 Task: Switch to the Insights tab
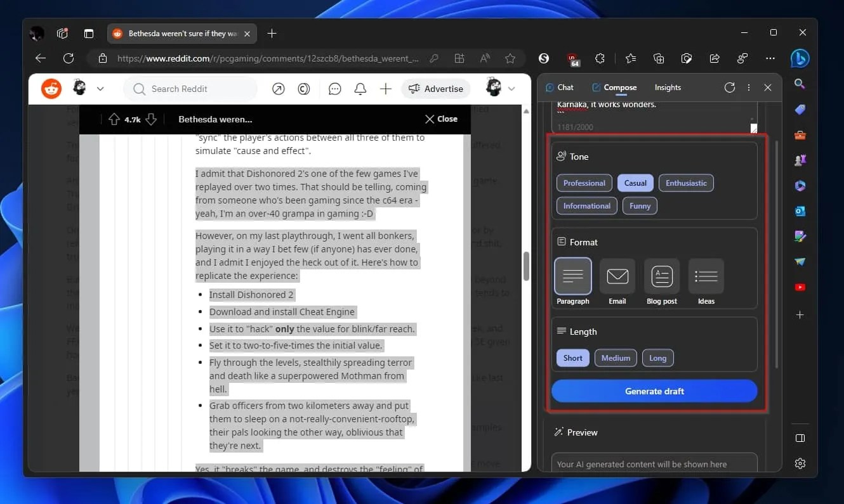[668, 87]
